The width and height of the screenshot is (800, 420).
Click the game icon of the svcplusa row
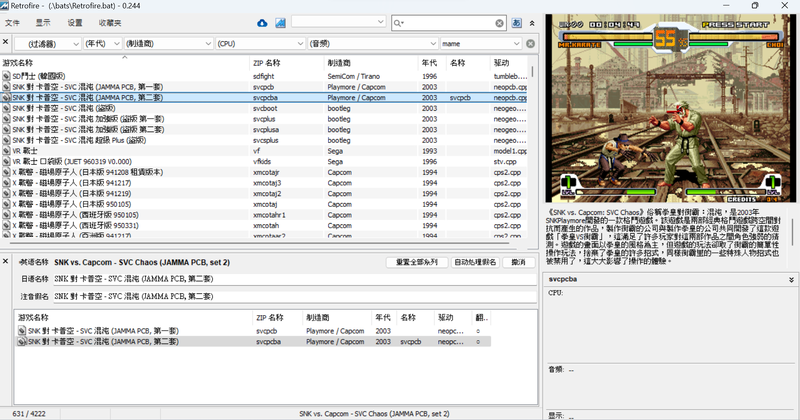[x=6, y=130]
